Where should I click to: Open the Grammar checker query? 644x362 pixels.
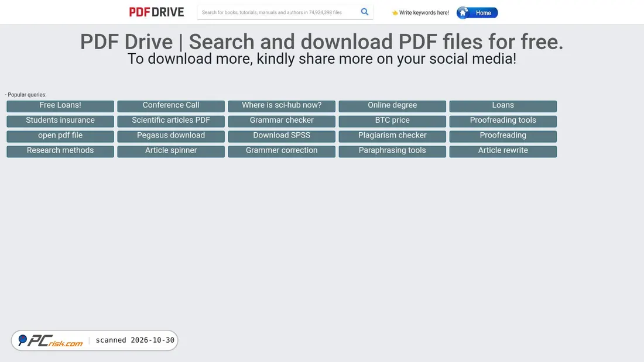click(282, 121)
